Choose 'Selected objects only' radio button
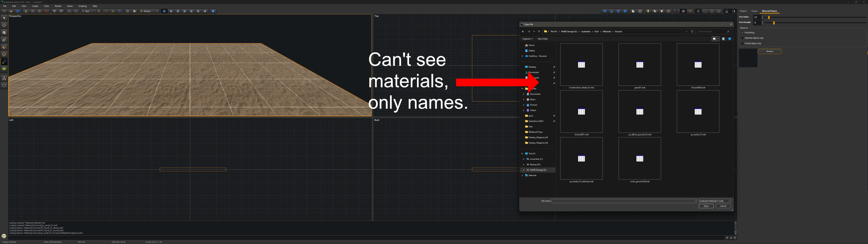The image size is (868, 244). coord(743,38)
